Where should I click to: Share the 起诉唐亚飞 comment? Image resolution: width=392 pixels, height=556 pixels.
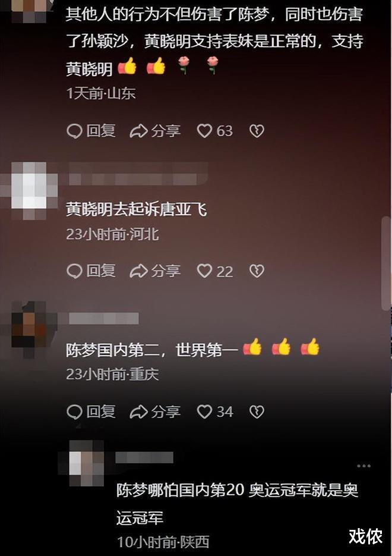155,271
